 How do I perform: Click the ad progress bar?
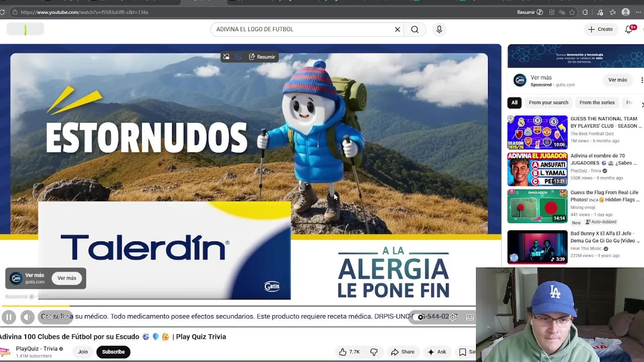click(x=238, y=306)
